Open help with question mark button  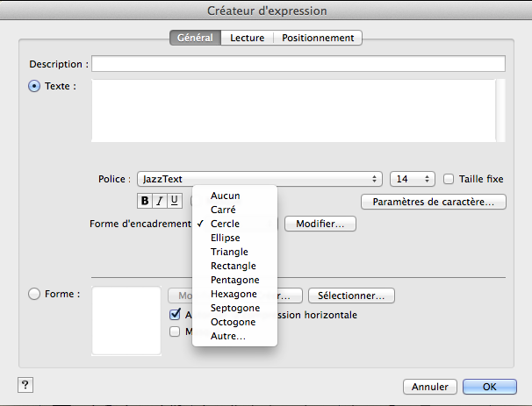25,385
